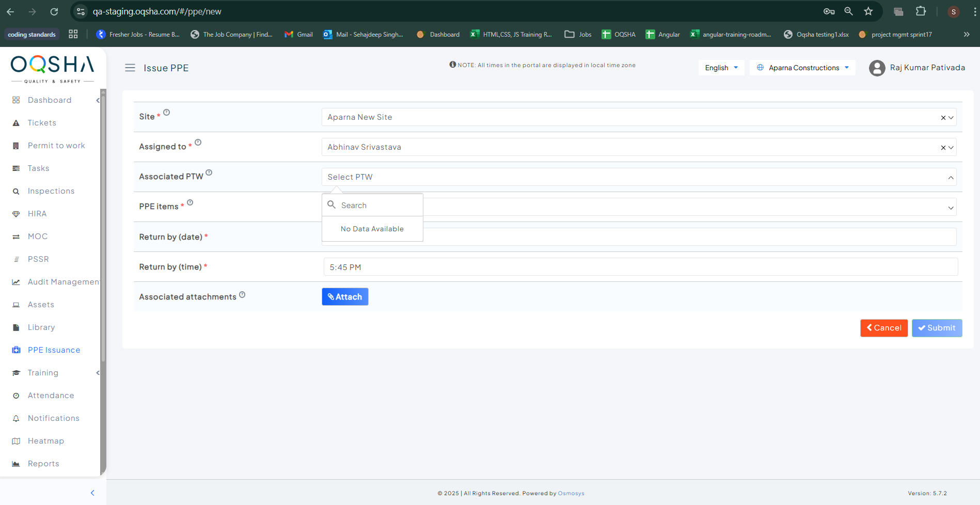This screenshot has height=505, width=980.
Task: Click the help icon next to Site label
Action: pos(166,113)
